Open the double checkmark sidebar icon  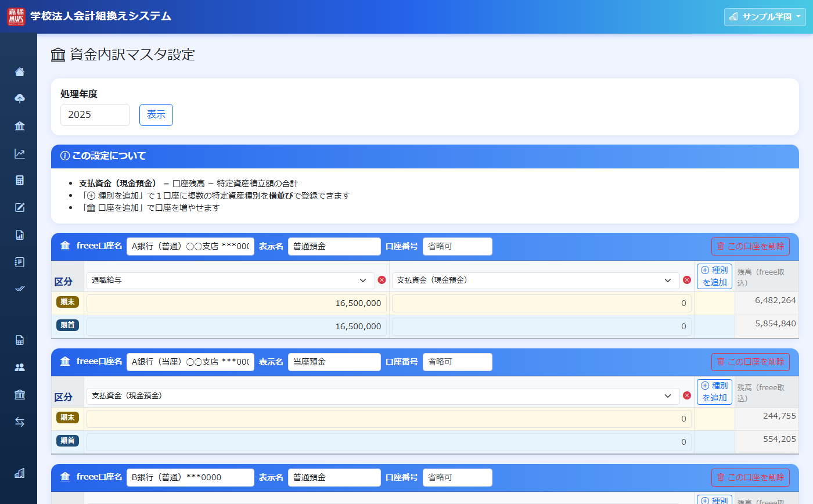coord(20,289)
